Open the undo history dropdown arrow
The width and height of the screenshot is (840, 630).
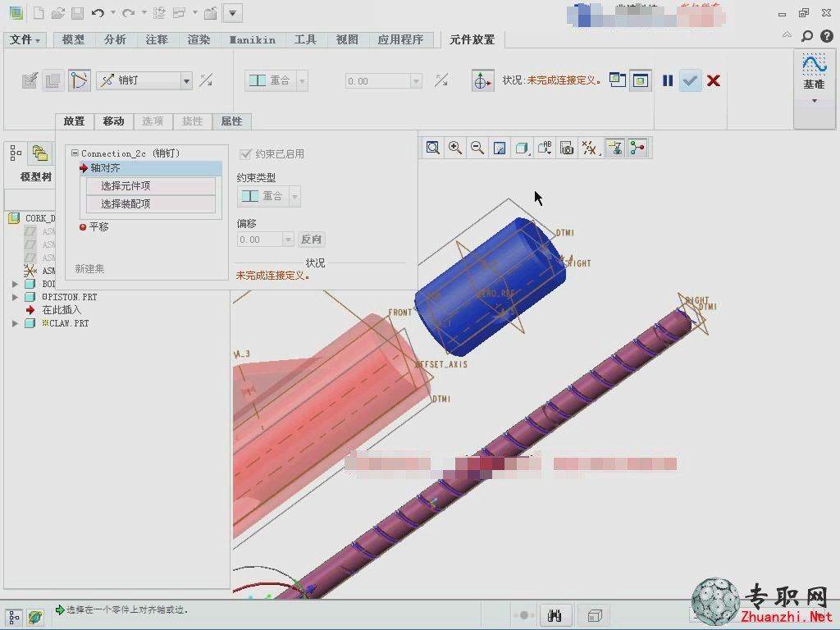point(113,12)
